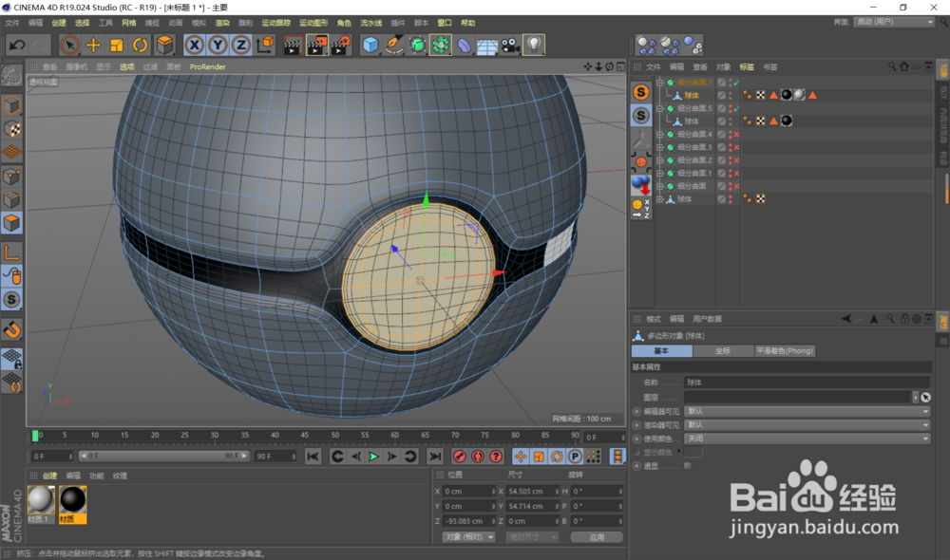Open the 窗口 menu
This screenshot has width=950, height=560.
445,23
